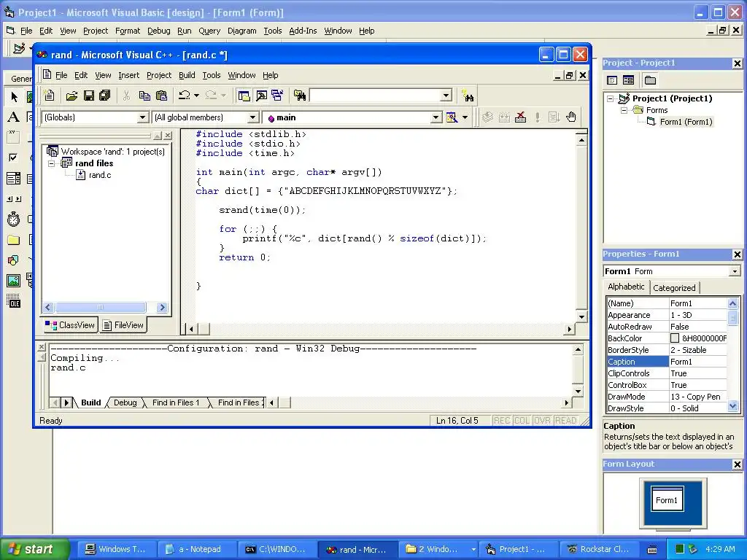This screenshot has height=560, width=747.
Task: Switch to Rockstar taskbar button
Action: pyautogui.click(x=600, y=549)
